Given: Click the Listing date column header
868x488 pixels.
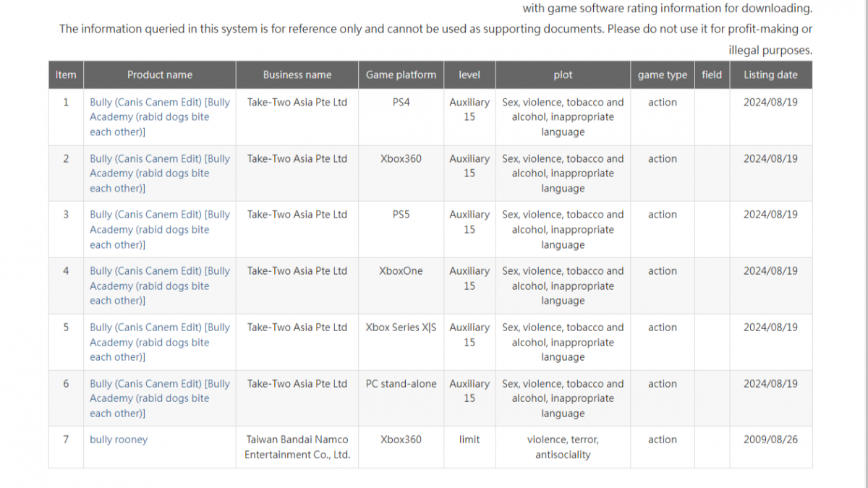Looking at the screenshot, I should pyautogui.click(x=770, y=74).
